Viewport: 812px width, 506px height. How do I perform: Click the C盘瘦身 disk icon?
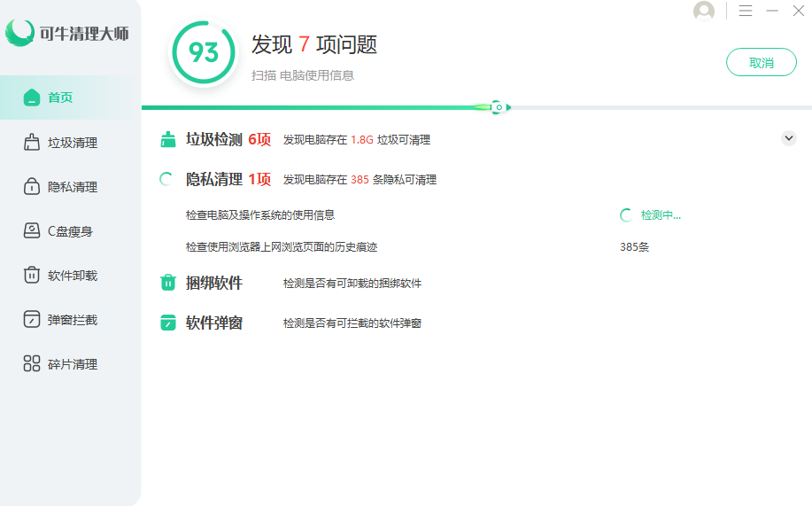[x=32, y=231]
